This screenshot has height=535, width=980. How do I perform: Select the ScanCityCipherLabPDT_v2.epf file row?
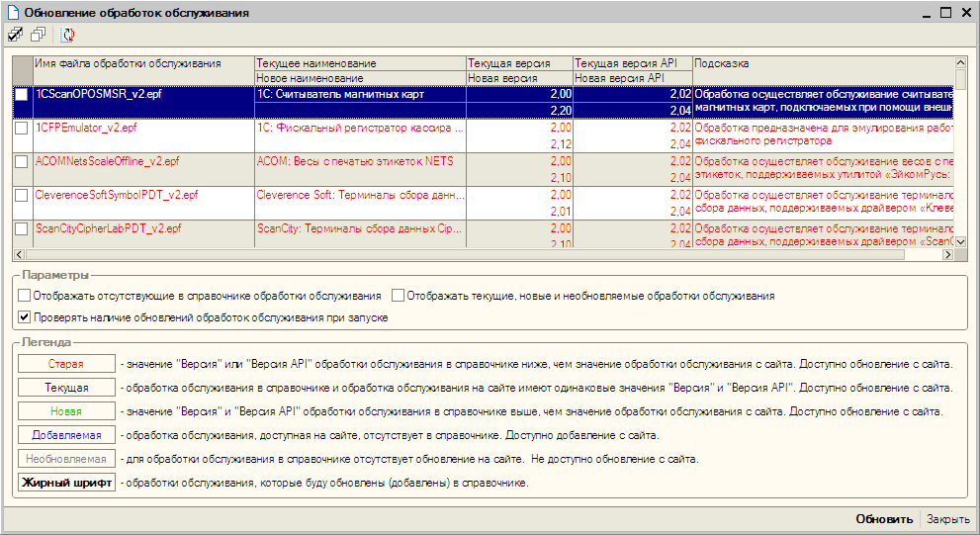(109, 228)
